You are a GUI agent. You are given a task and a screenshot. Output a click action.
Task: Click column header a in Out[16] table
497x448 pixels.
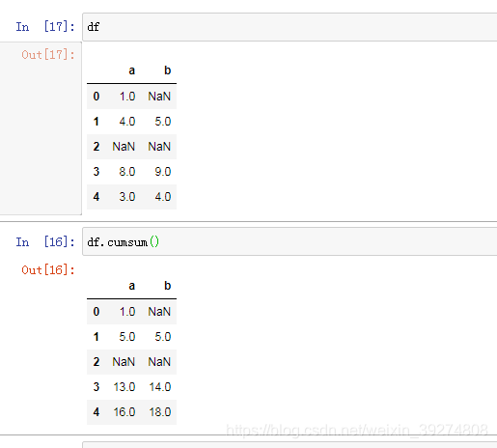pyautogui.click(x=131, y=286)
